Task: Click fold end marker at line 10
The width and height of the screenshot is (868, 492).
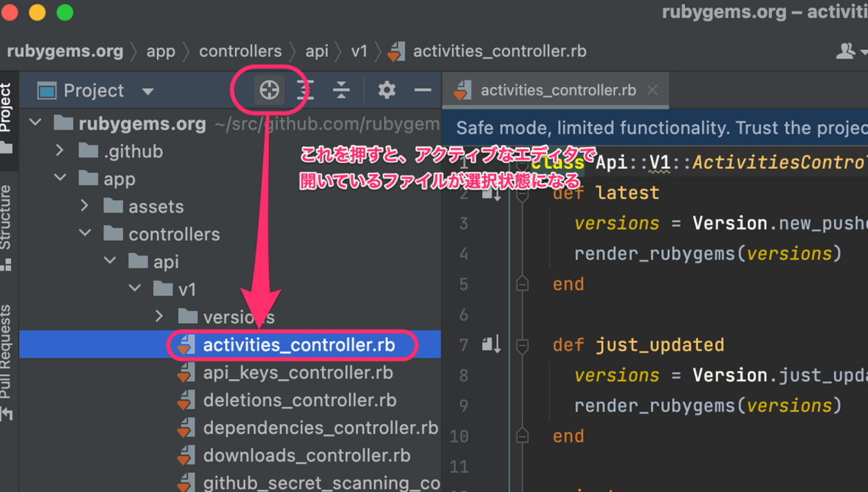Action: click(x=523, y=436)
